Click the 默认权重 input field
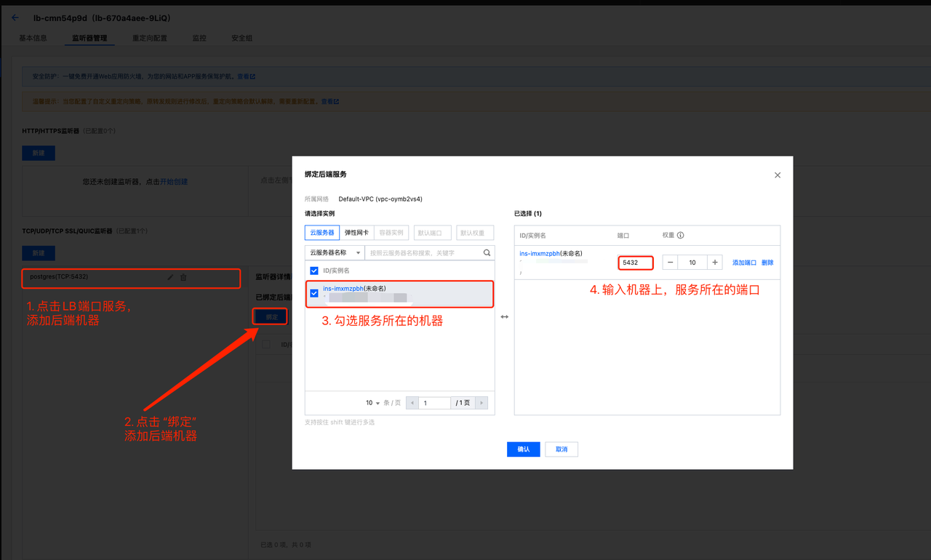The height and width of the screenshot is (560, 931). 476,233
